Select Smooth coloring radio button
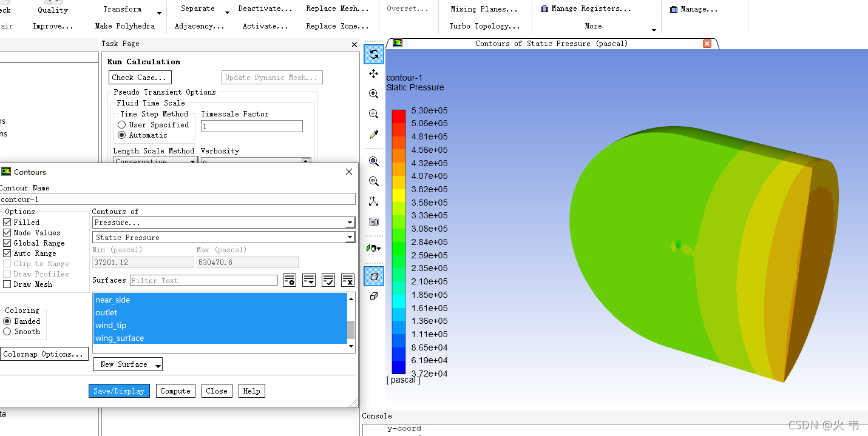 [x=7, y=332]
